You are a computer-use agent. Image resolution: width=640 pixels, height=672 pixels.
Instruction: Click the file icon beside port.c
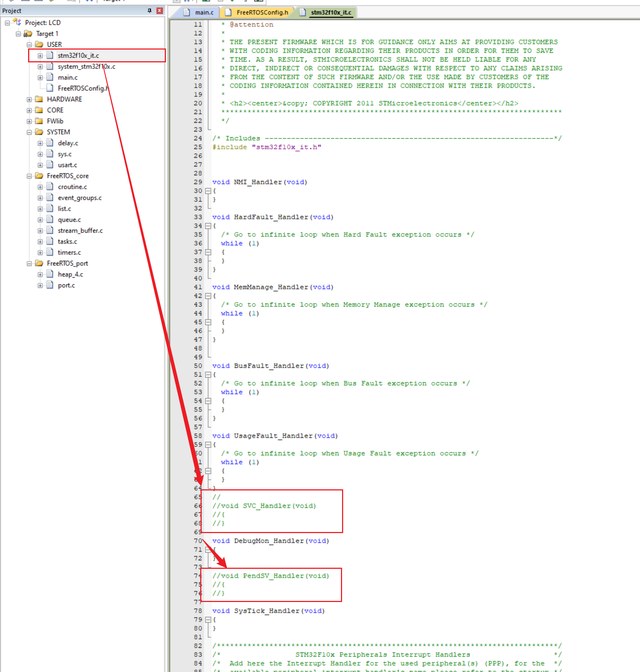[50, 285]
